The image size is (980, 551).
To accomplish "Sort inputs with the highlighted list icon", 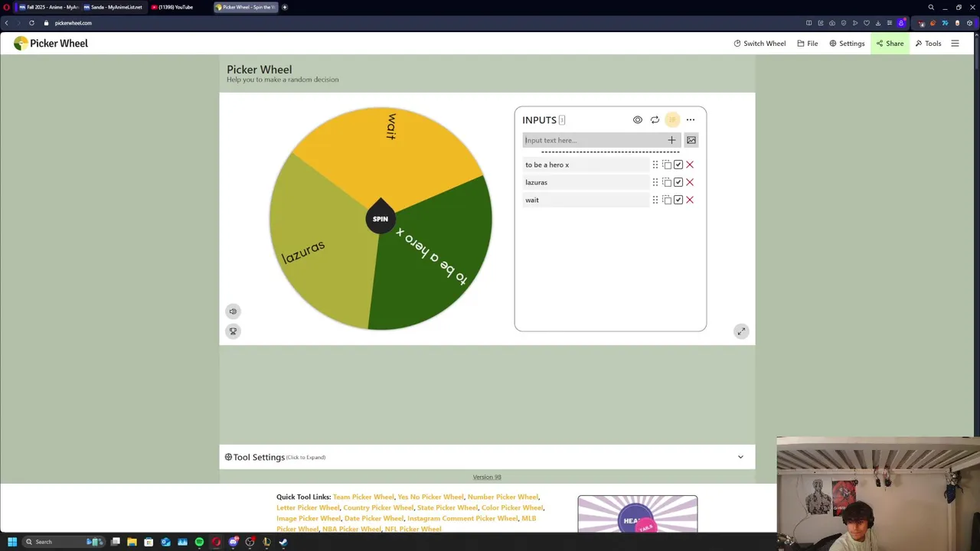I will click(x=672, y=120).
